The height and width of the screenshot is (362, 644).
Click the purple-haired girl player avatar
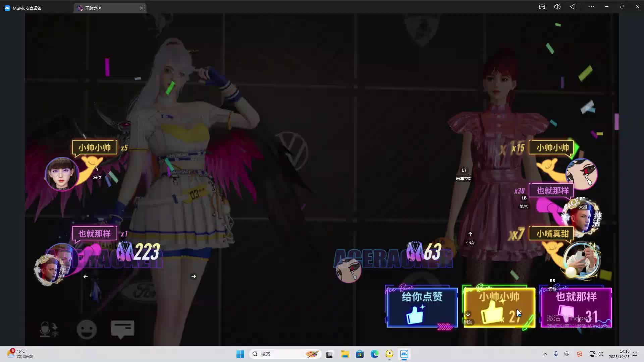(x=61, y=174)
